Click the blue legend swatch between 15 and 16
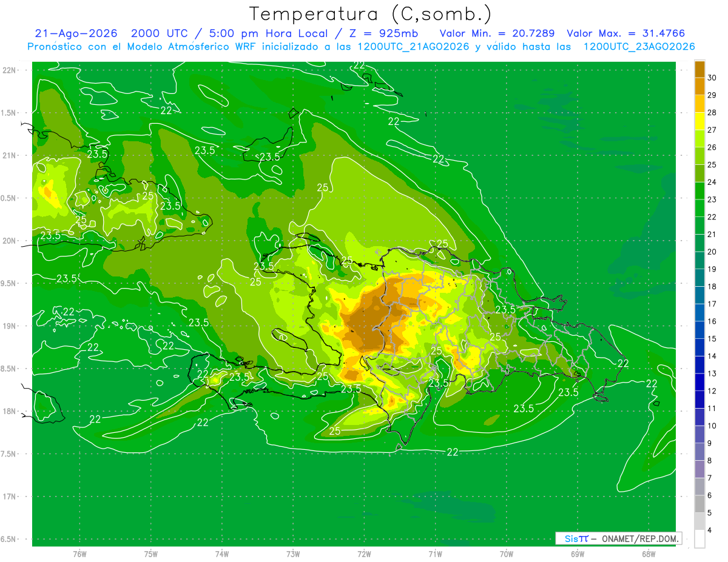This screenshot has height=562, width=728. (x=699, y=330)
